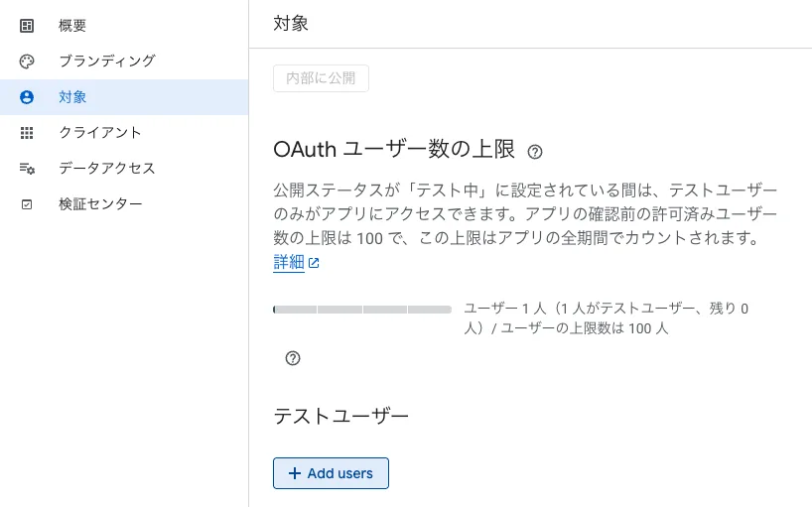Click the テストユーザー section heading
The image size is (812, 507).
(341, 416)
